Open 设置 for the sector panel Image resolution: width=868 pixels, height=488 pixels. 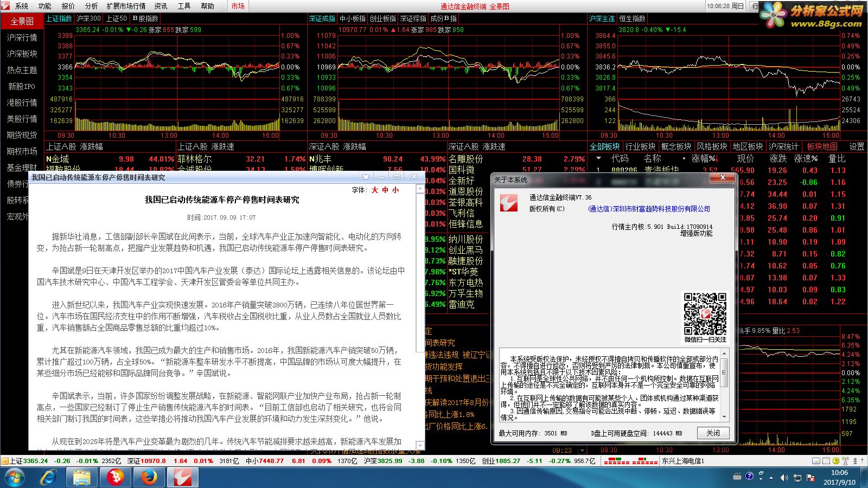(x=857, y=146)
